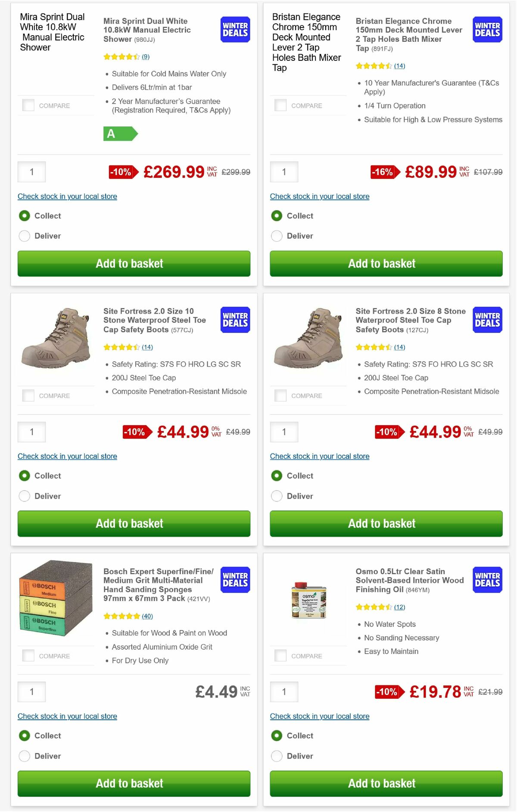
Task: Click the -10% discount badge on Osmo oil
Action: tap(387, 693)
